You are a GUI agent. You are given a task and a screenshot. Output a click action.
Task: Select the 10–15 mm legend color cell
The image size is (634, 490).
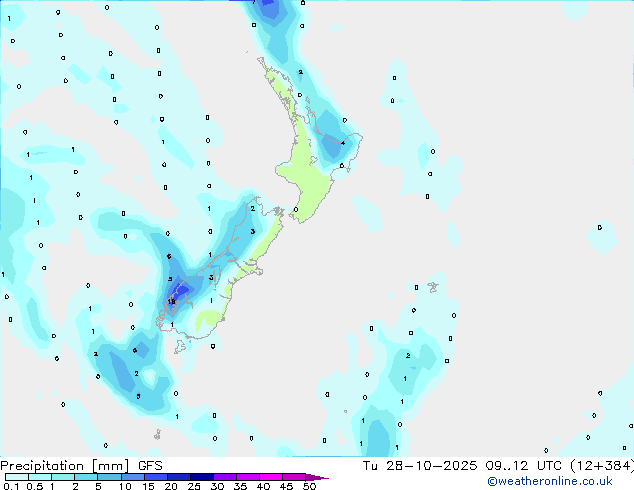click(x=132, y=477)
